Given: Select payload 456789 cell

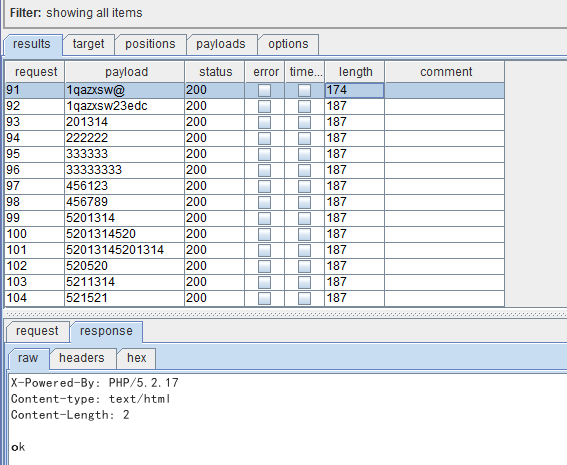Looking at the screenshot, I should click(125, 202).
